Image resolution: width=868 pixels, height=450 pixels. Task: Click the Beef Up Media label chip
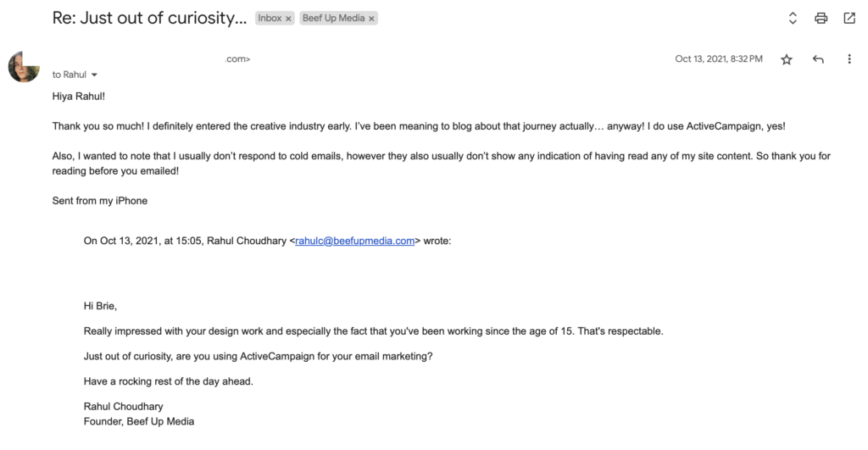point(333,18)
